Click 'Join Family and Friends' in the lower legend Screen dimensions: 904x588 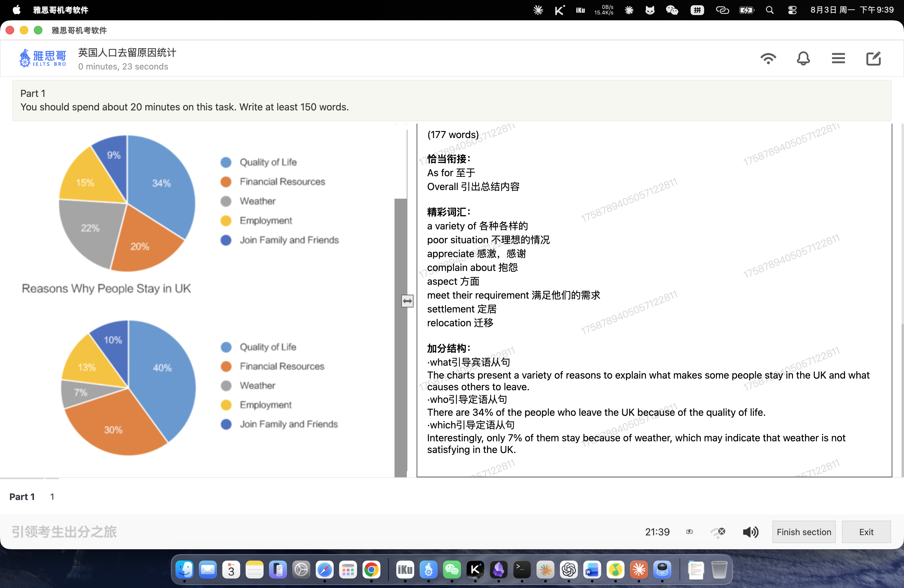point(289,424)
